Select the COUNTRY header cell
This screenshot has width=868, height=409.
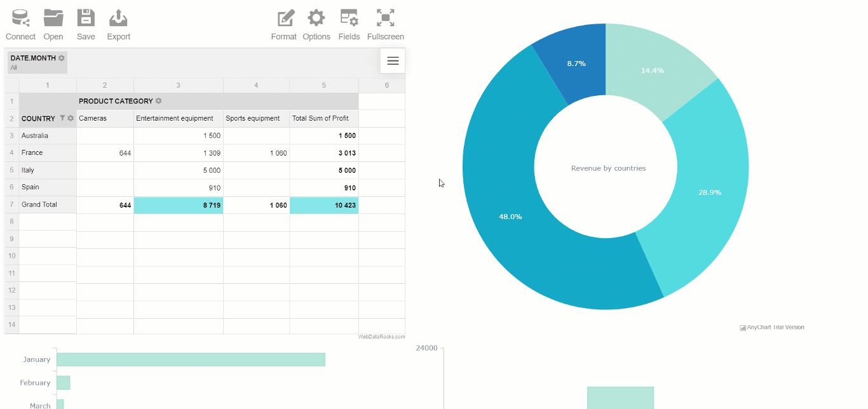48,119
